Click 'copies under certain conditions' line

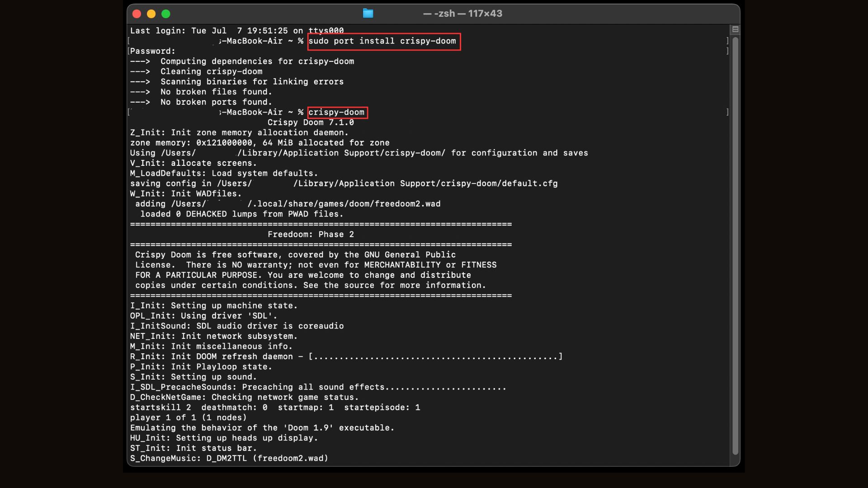[x=311, y=285]
